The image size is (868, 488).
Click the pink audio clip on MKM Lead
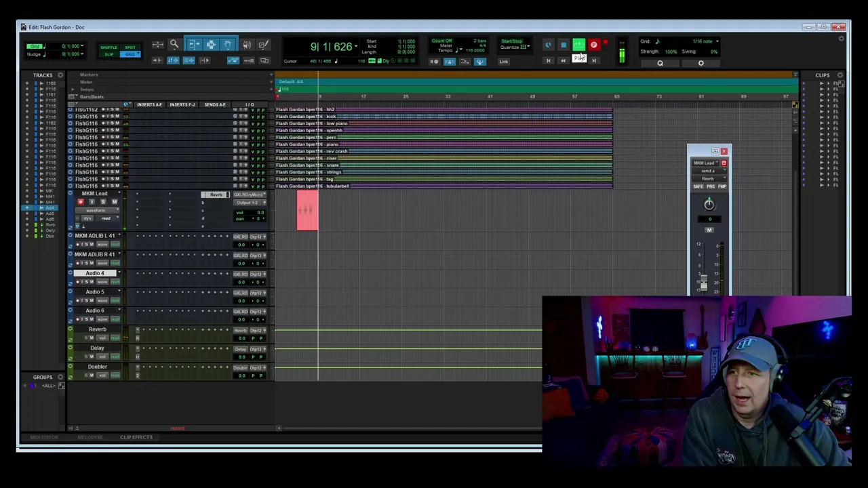click(307, 210)
